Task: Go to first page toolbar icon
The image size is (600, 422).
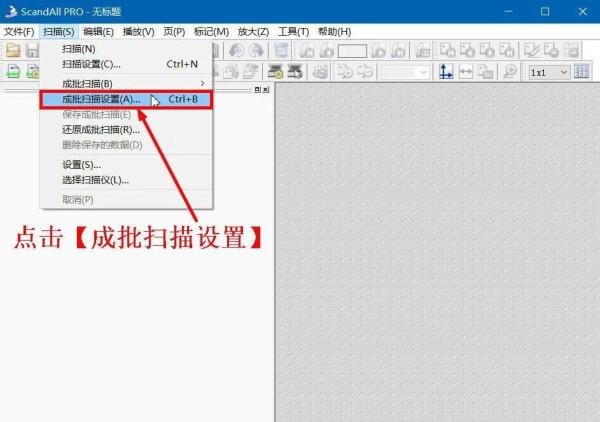Action: [307, 50]
